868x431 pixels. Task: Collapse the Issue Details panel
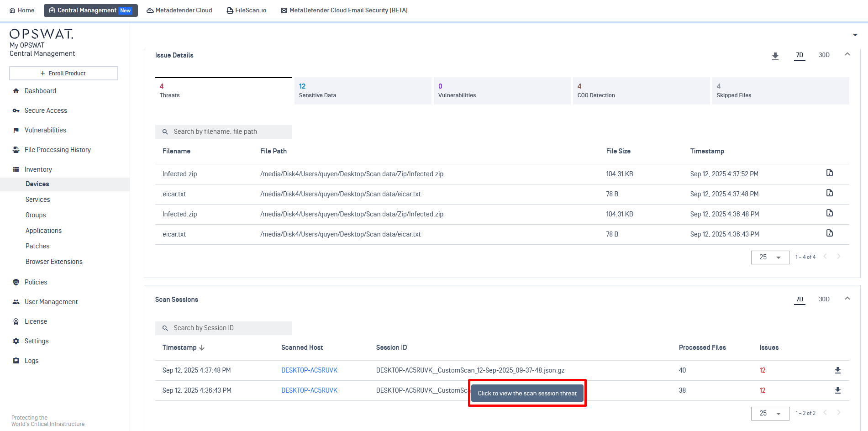click(847, 54)
